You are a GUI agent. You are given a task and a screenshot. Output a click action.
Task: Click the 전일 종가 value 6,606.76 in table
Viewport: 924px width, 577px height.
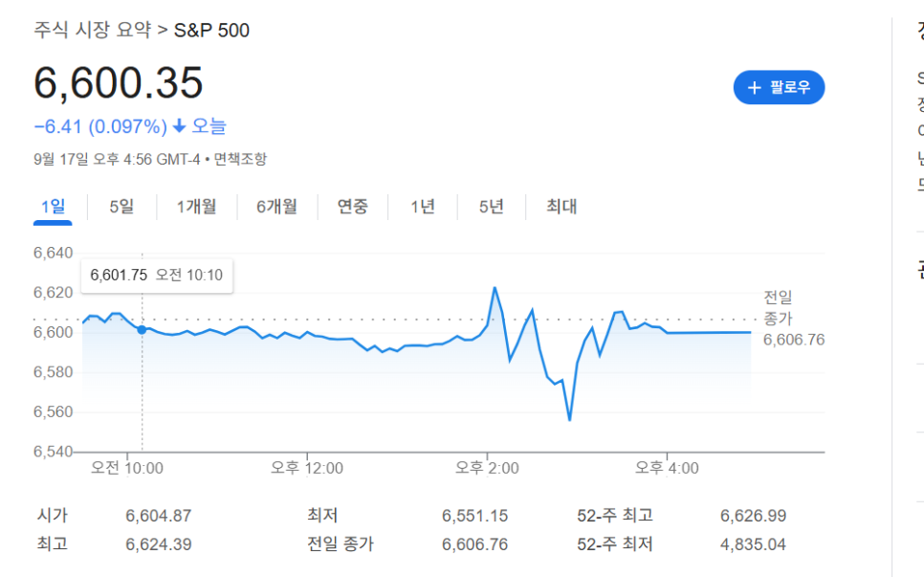click(x=475, y=544)
